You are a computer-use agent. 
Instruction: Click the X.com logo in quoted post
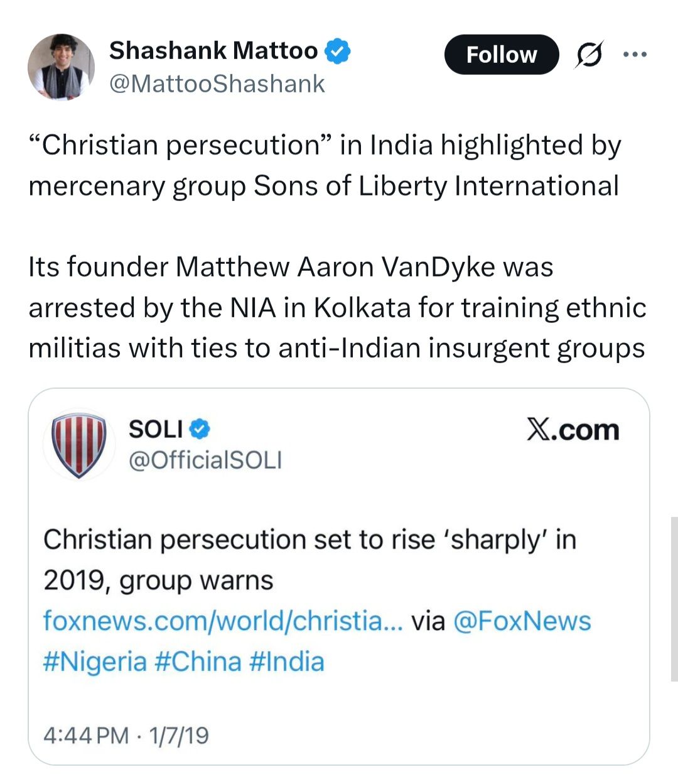(573, 430)
